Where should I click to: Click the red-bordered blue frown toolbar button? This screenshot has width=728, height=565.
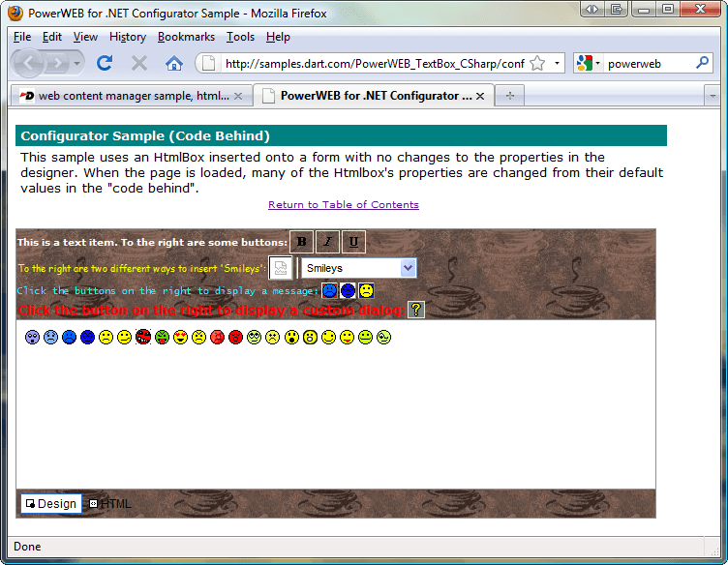pos(330,291)
